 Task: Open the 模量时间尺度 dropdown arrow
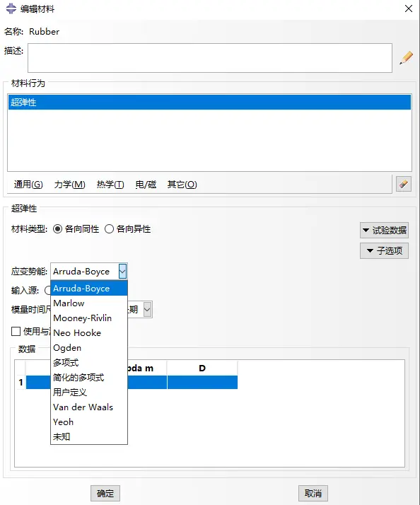pyautogui.click(x=147, y=310)
